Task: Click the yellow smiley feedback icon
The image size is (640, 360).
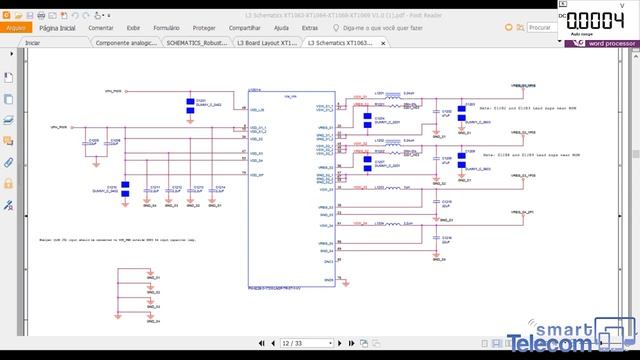Action: [x=509, y=28]
